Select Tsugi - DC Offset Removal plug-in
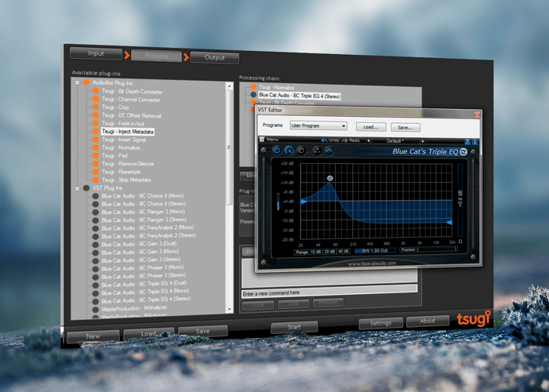Image resolution: width=549 pixels, height=392 pixels. pos(132,115)
